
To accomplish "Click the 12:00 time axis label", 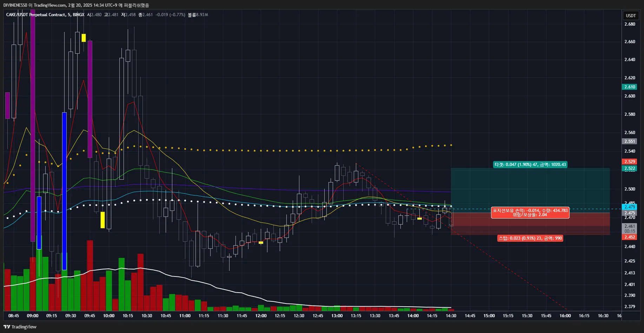I will (x=261, y=316).
